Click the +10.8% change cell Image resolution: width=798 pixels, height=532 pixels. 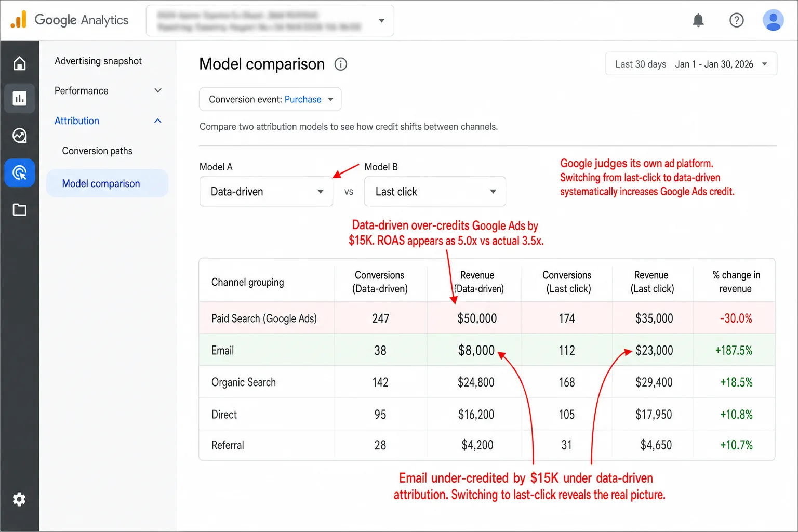pos(736,415)
